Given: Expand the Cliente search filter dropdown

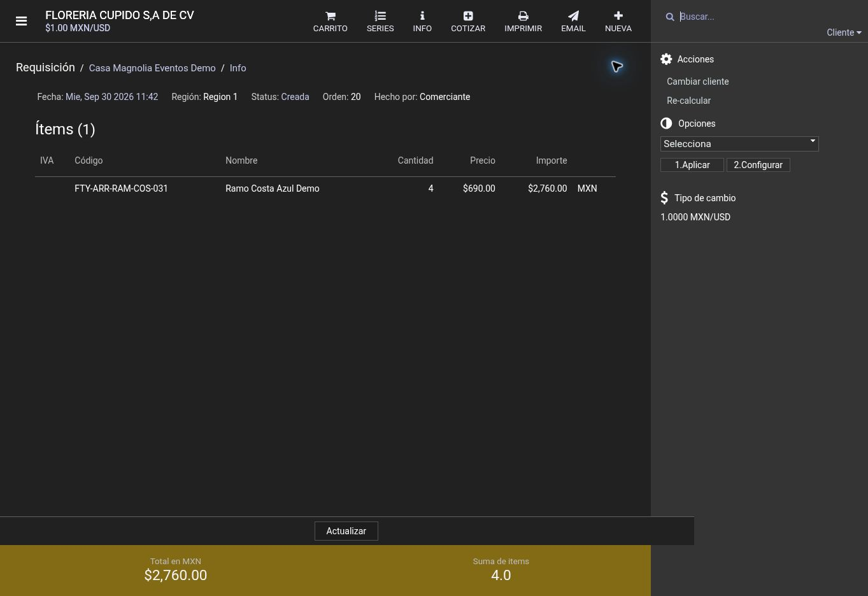Looking at the screenshot, I should 844,32.
